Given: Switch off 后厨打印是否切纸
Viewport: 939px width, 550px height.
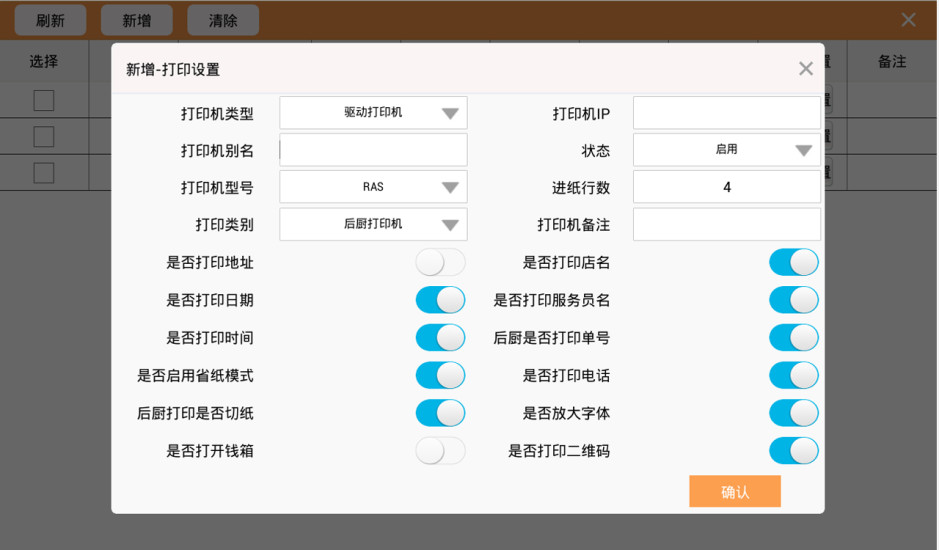Looking at the screenshot, I should point(440,413).
